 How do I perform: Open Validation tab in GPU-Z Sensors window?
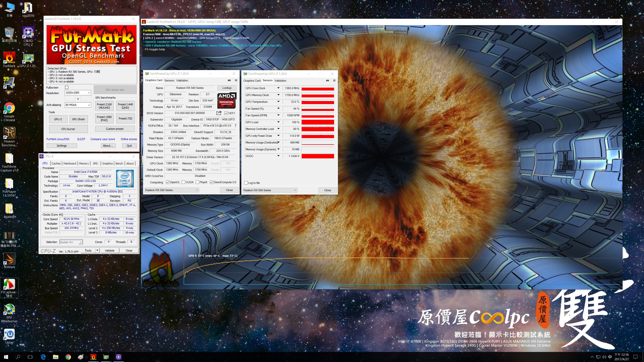click(x=280, y=80)
